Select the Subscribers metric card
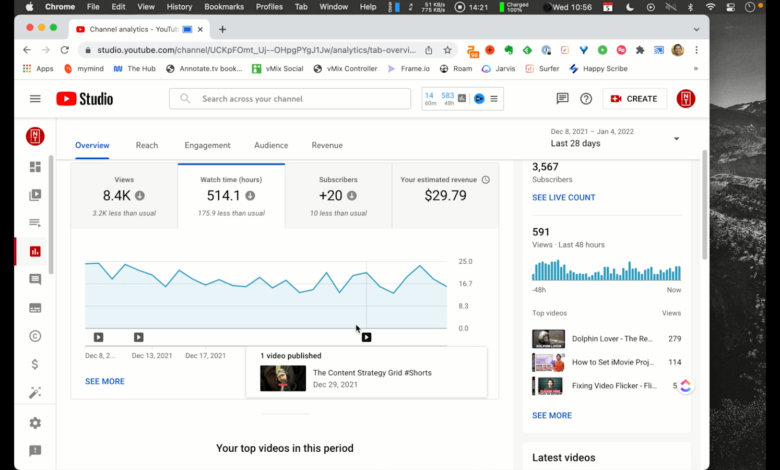 (x=338, y=196)
